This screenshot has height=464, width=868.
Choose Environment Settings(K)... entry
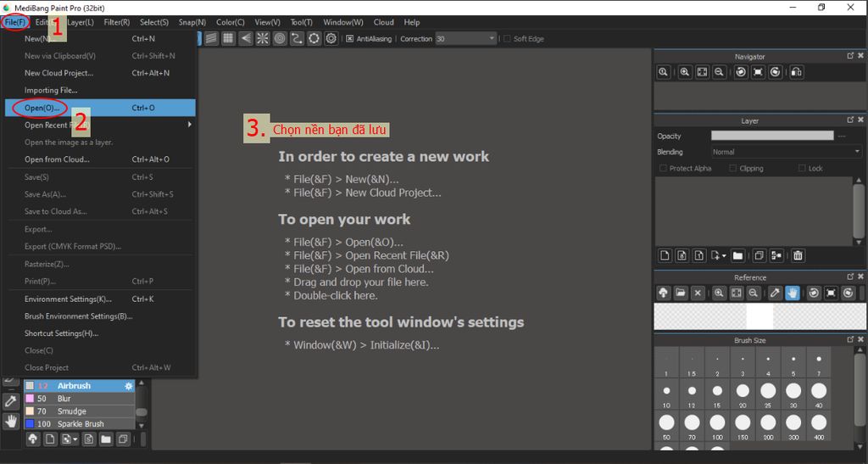[x=100, y=299]
